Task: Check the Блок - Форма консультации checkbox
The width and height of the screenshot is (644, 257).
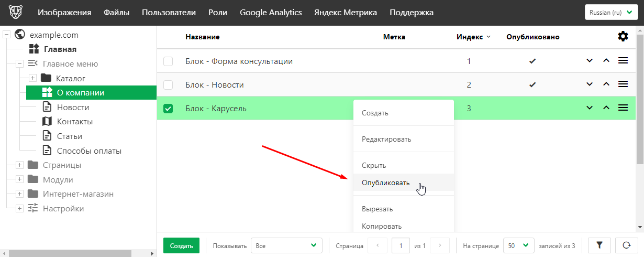Action: pos(168,61)
